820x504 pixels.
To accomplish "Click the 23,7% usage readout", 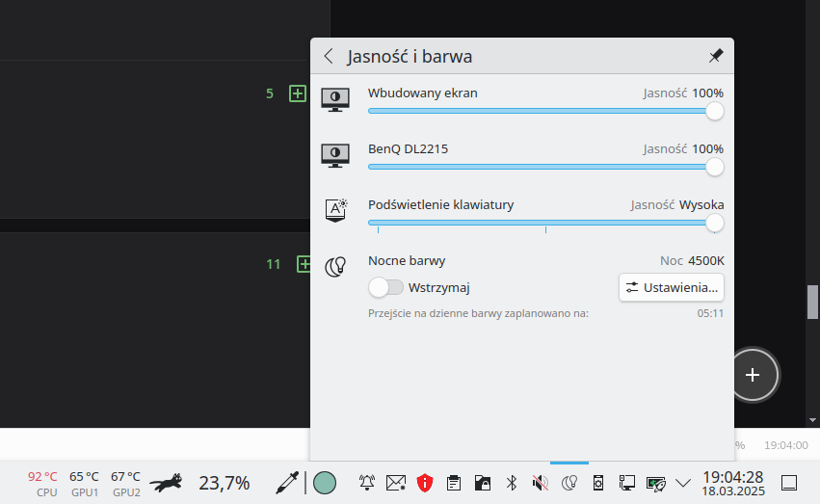I will (x=224, y=483).
